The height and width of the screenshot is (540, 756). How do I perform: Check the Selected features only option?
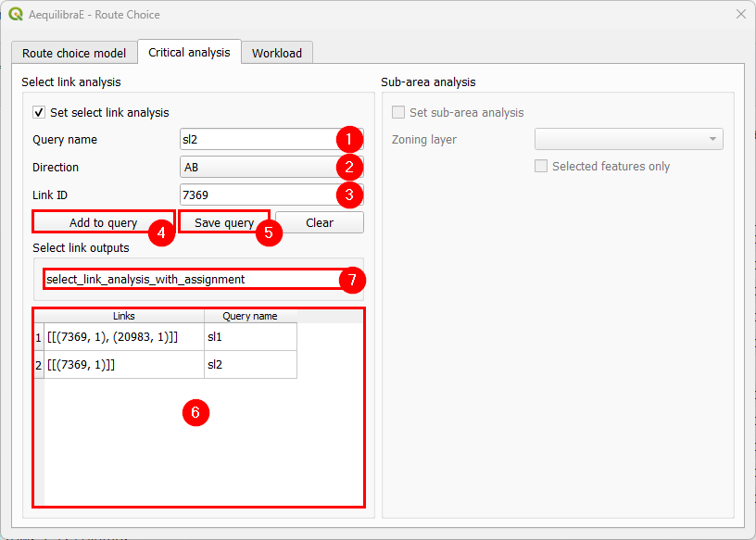[541, 167]
